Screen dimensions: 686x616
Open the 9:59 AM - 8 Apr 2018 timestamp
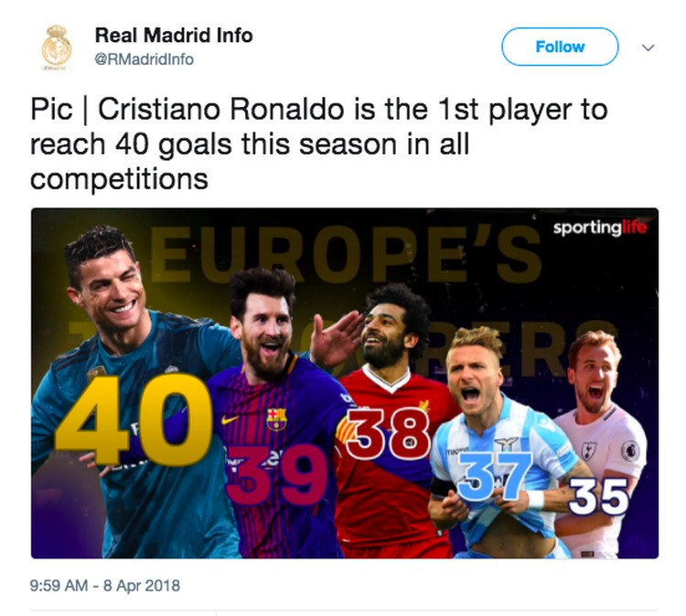(104, 586)
